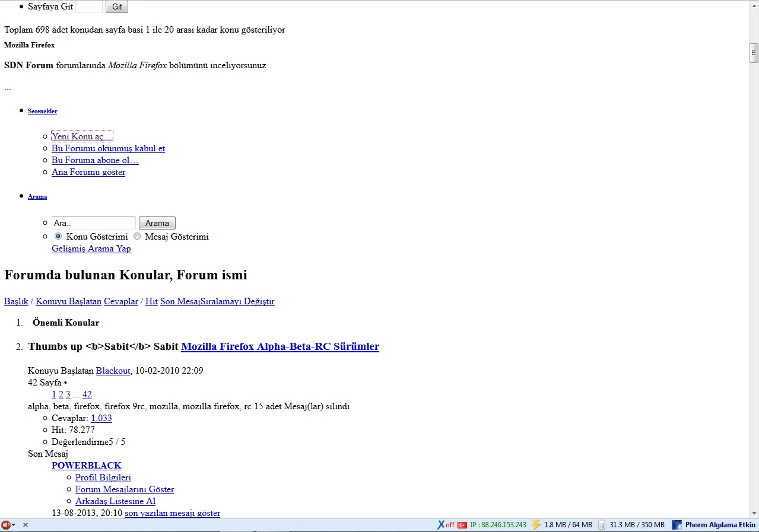
Task: Click the scrollbar down arrow
Action: coord(754,513)
